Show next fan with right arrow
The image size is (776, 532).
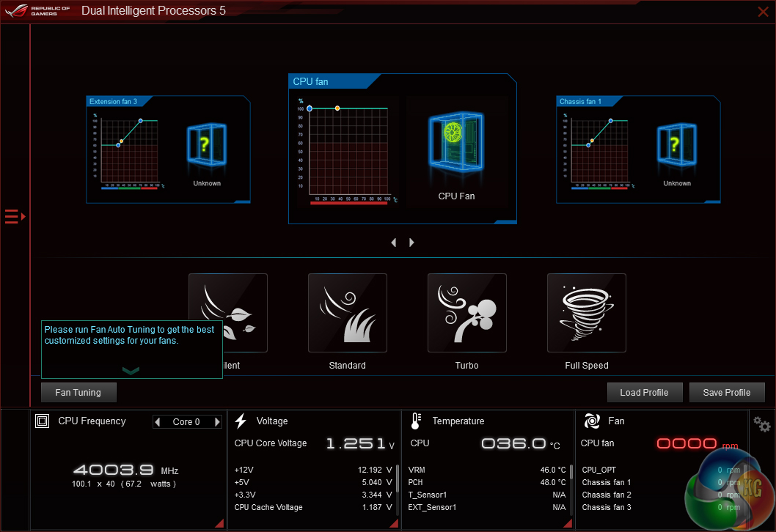[411, 243]
